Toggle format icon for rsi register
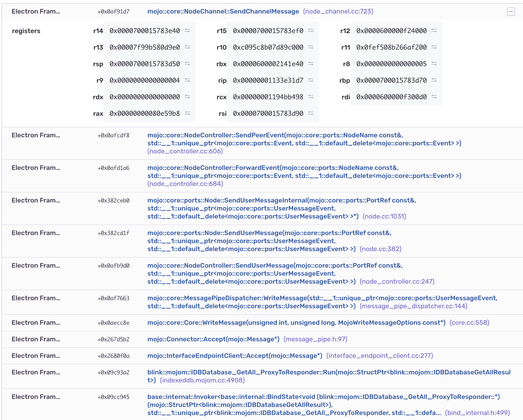The height and width of the screenshot is (420, 523). point(311,113)
